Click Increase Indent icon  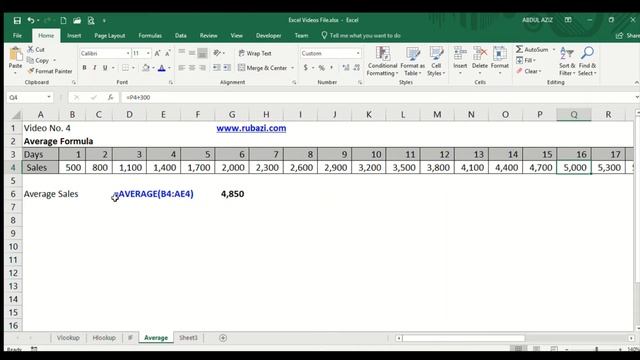227,68
